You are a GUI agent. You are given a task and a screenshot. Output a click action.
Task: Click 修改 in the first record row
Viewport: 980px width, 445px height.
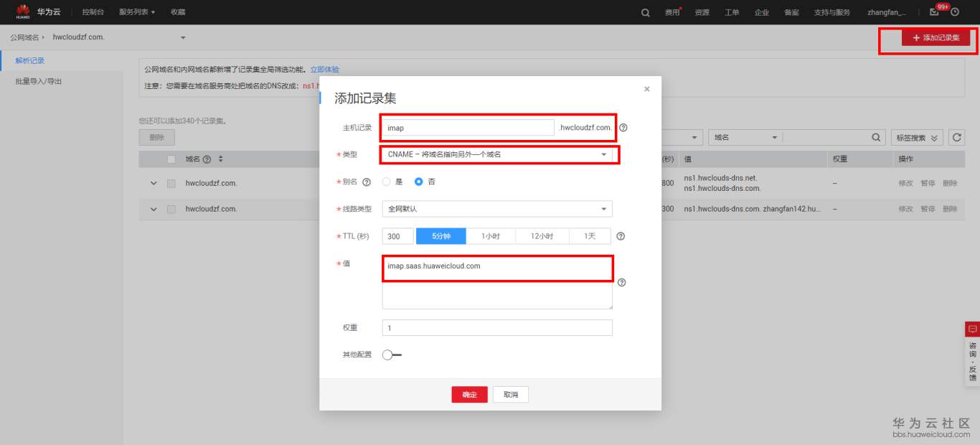(x=905, y=184)
